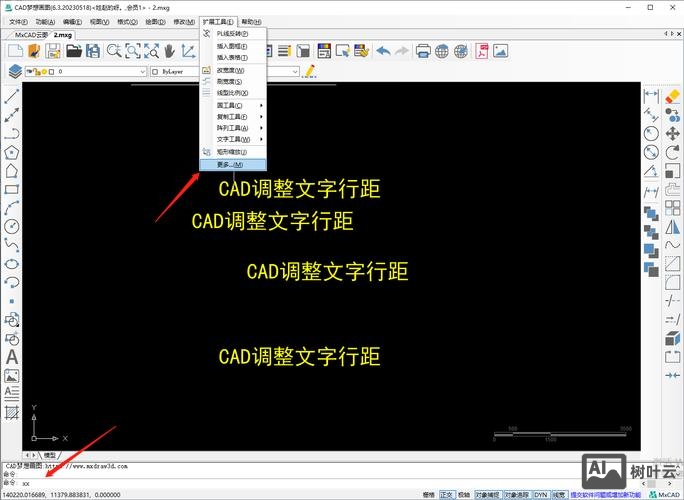Click the New file icon
The width and height of the screenshot is (684, 500).
16,51
